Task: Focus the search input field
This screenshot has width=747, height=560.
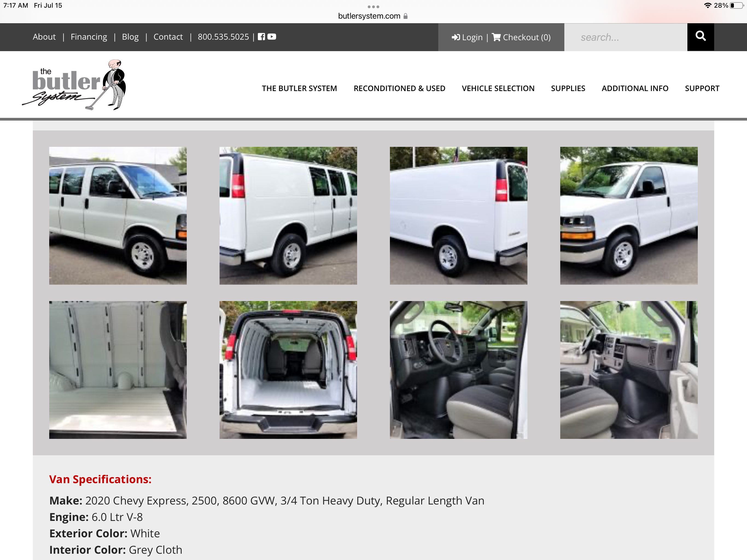Action: [x=625, y=37]
